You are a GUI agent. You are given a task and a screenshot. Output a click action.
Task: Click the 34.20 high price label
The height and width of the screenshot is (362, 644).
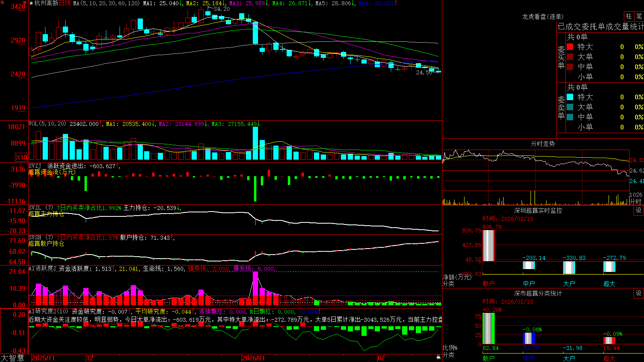222,9
